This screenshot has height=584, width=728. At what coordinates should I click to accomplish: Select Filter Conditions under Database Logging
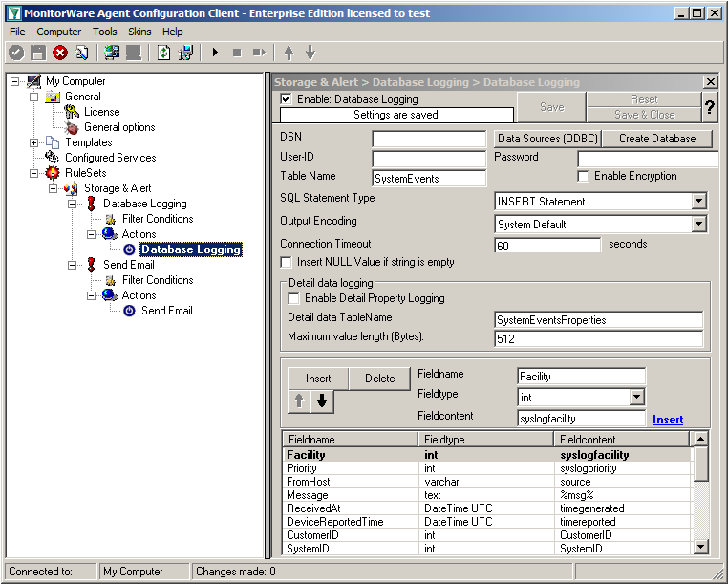(x=158, y=219)
